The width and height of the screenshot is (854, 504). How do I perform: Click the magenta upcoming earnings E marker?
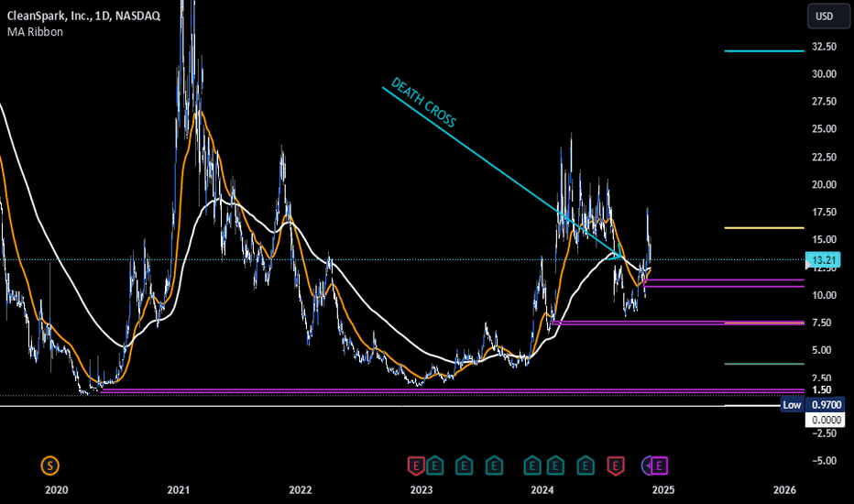660,466
